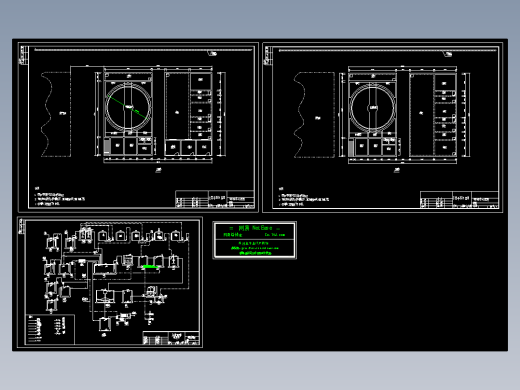This screenshot has width=520, height=390.
Task: Select the bottom-left process flow diagram sheet
Action: [110, 283]
